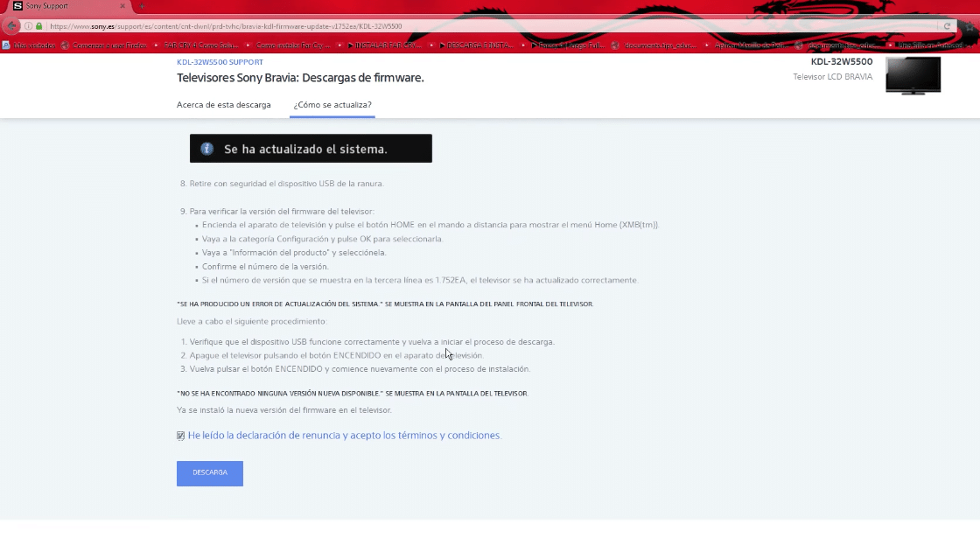
Task: Click the blue info icon in update message
Action: [x=207, y=149]
